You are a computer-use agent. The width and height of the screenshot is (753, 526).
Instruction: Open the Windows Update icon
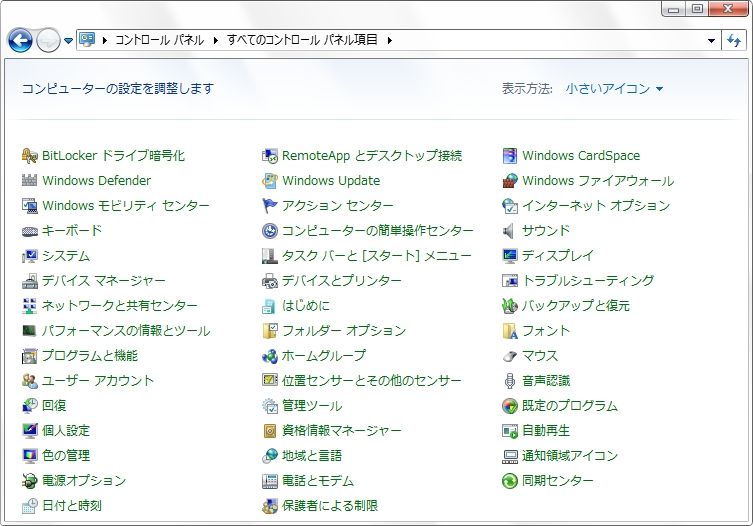tap(270, 181)
